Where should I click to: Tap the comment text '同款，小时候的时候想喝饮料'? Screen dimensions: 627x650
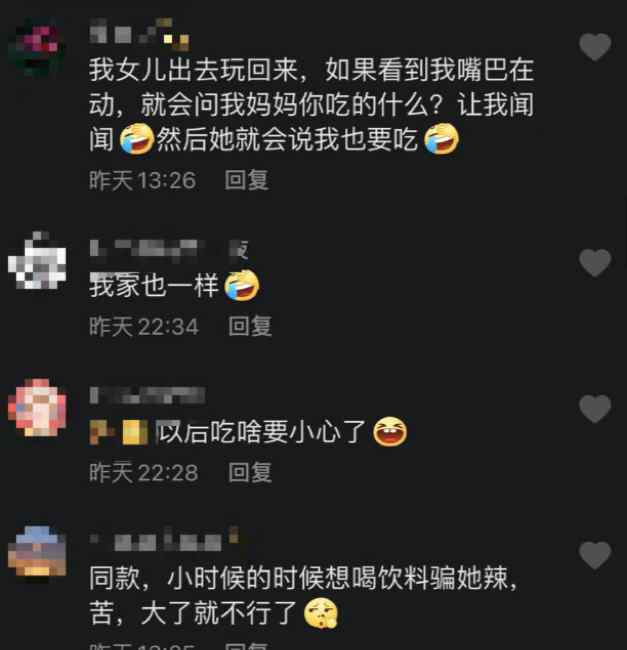pyautogui.click(x=303, y=594)
